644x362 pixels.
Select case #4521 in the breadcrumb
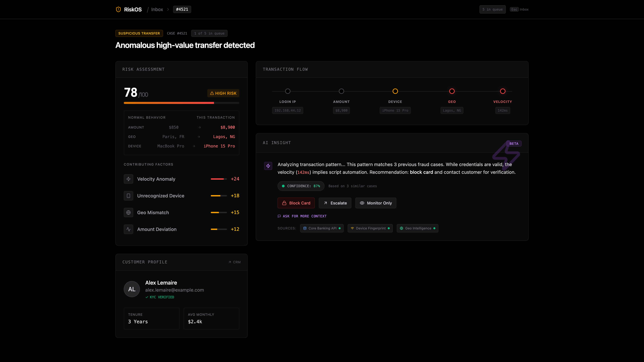coord(182,9)
